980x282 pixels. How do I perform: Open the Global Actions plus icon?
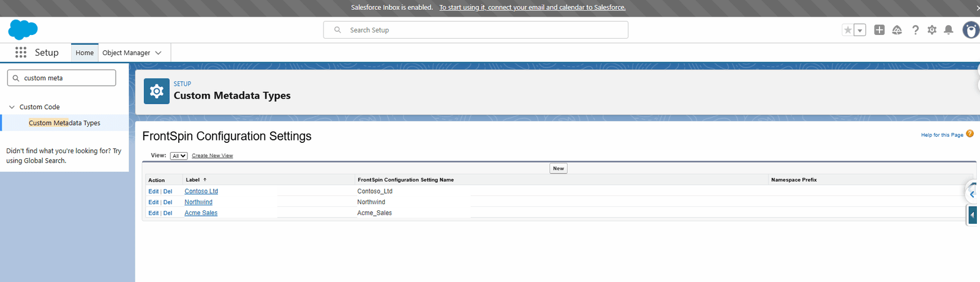(880, 30)
